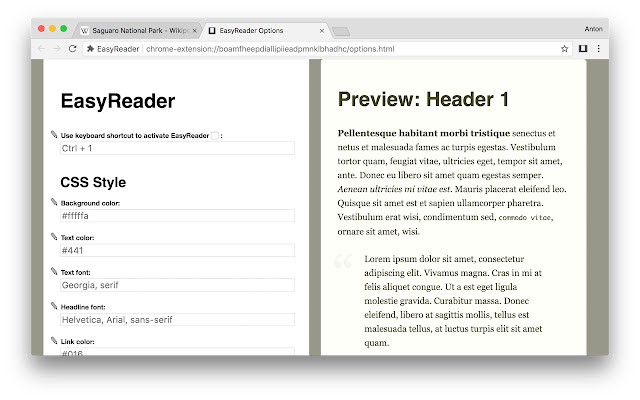Click the EasyReader Options tab favicon
This screenshot has height=400, width=640.
(212, 31)
